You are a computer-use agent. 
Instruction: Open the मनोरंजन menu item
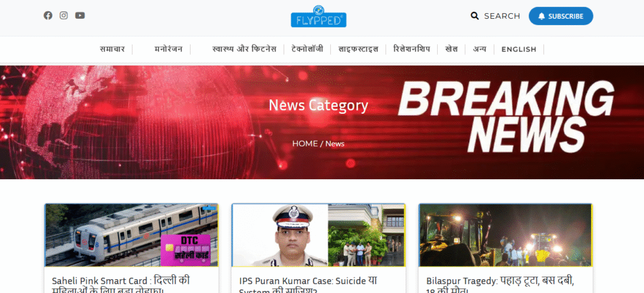[169, 49]
